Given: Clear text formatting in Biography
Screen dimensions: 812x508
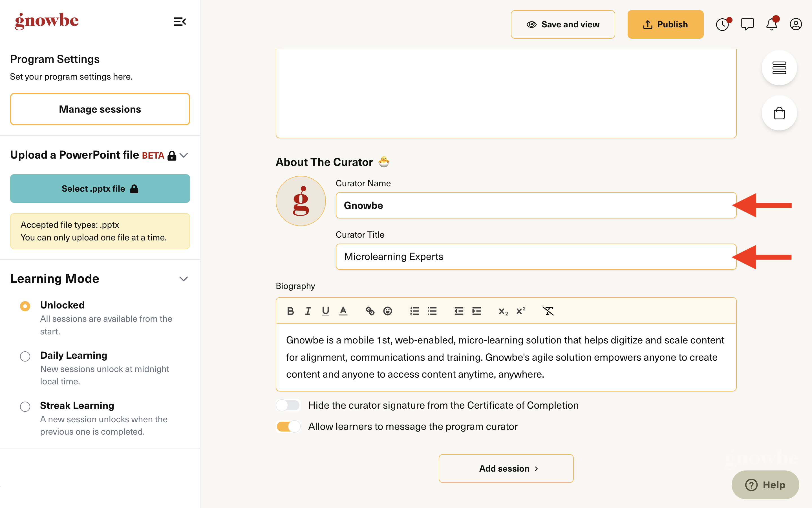Looking at the screenshot, I should 548,311.
